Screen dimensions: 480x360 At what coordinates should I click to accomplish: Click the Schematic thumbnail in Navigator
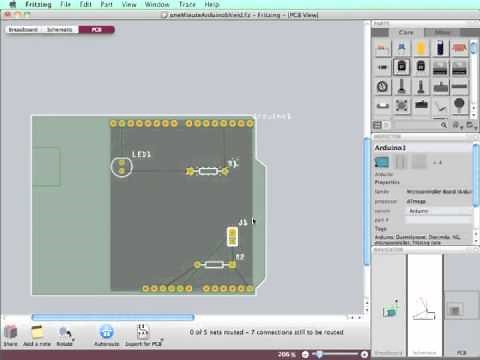tap(424, 305)
